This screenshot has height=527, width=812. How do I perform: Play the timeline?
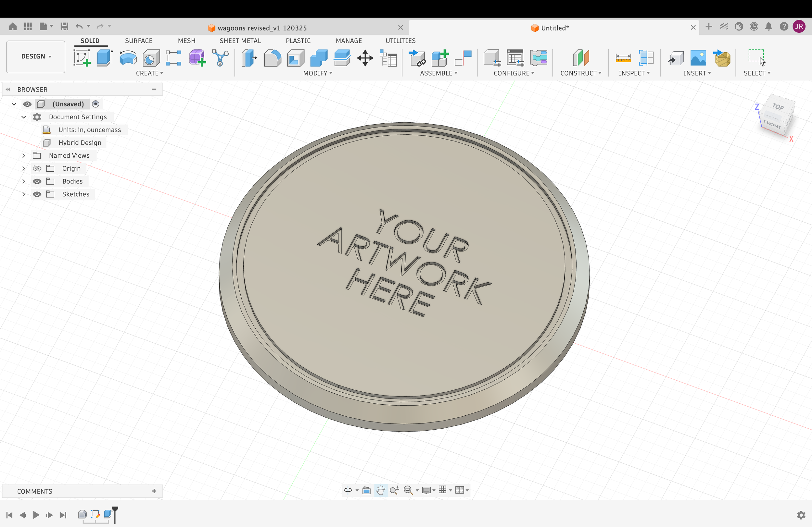pyautogui.click(x=36, y=515)
